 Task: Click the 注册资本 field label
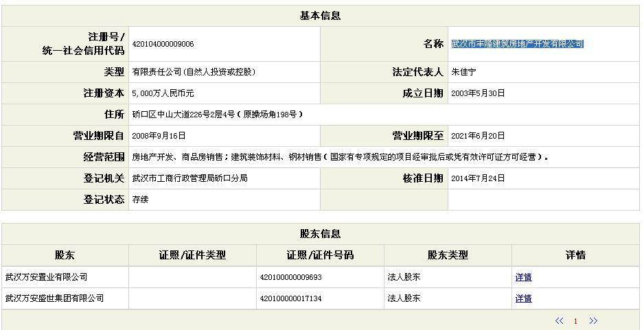tap(104, 93)
